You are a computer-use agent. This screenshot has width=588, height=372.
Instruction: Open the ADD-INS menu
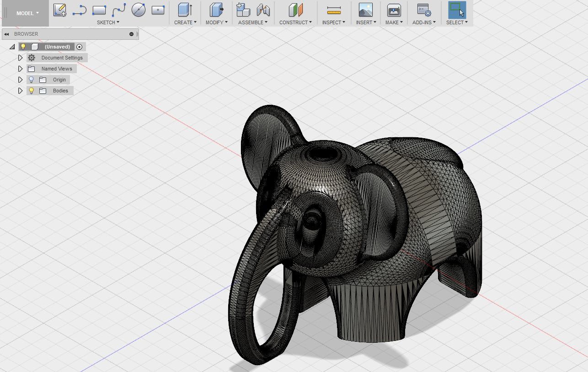point(424,22)
